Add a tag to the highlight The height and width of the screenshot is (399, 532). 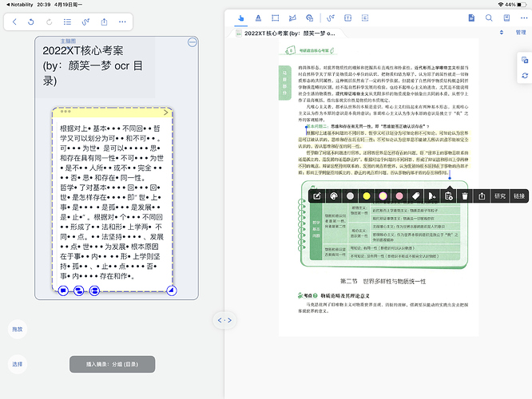[415, 196]
